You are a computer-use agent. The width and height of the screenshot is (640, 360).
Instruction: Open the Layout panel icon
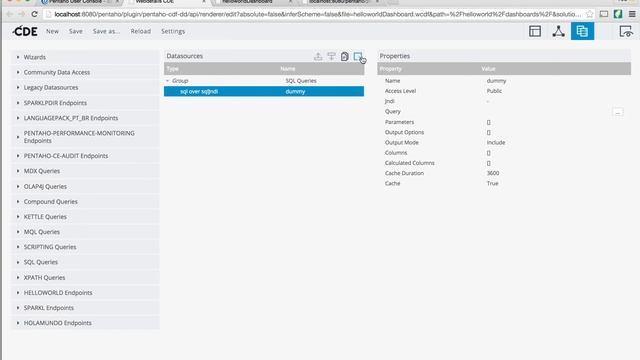coord(535,31)
